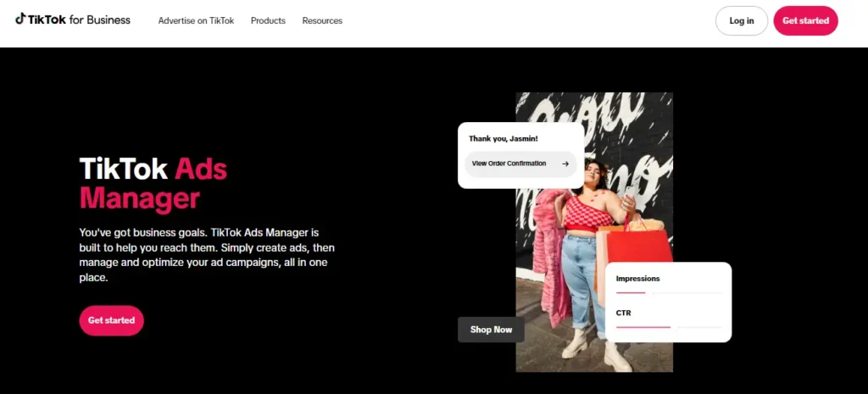Click the View Order Confirmation button
The image size is (868, 394).
(x=520, y=164)
